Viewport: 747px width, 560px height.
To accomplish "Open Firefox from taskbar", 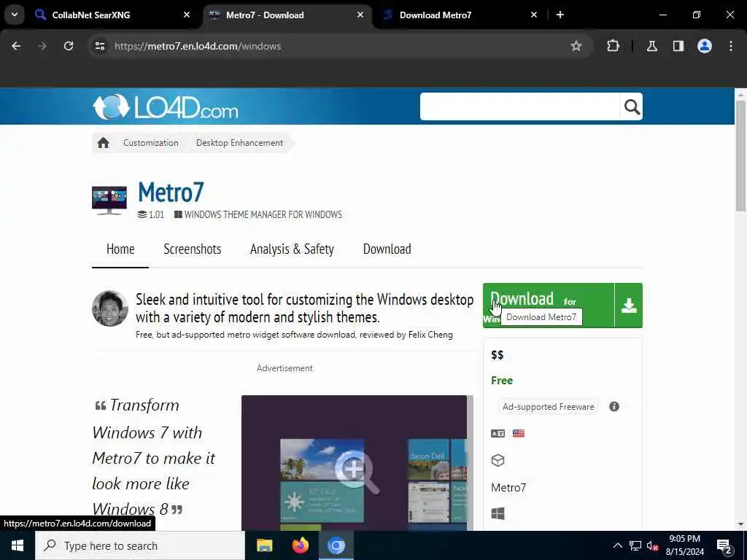I will click(x=300, y=545).
